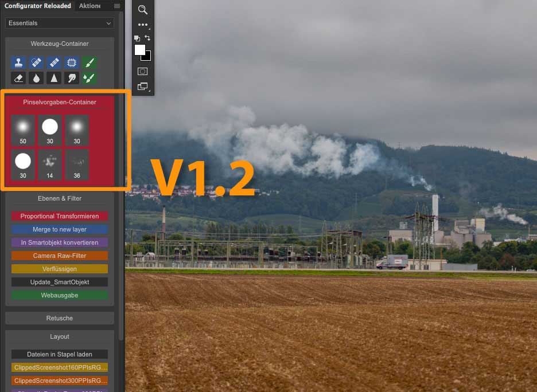Select the Clone Stamp tool icon
This screenshot has width=537, height=392.
click(18, 62)
